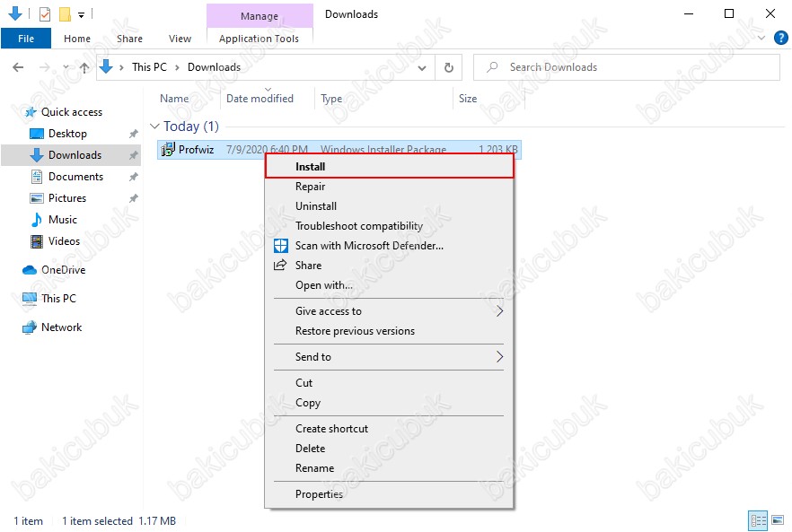Open the recent locations dropdown
792x532 pixels.
[66, 67]
